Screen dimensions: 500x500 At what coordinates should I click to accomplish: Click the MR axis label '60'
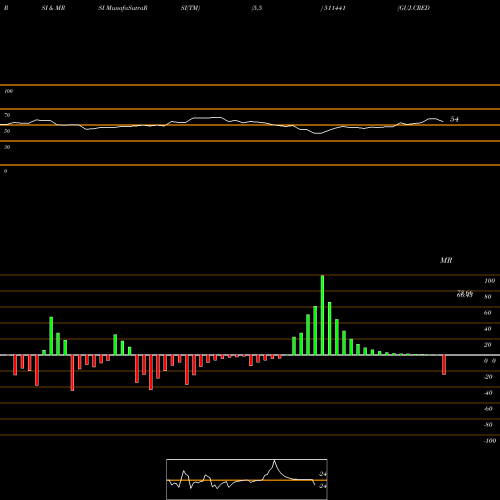(x=488, y=313)
